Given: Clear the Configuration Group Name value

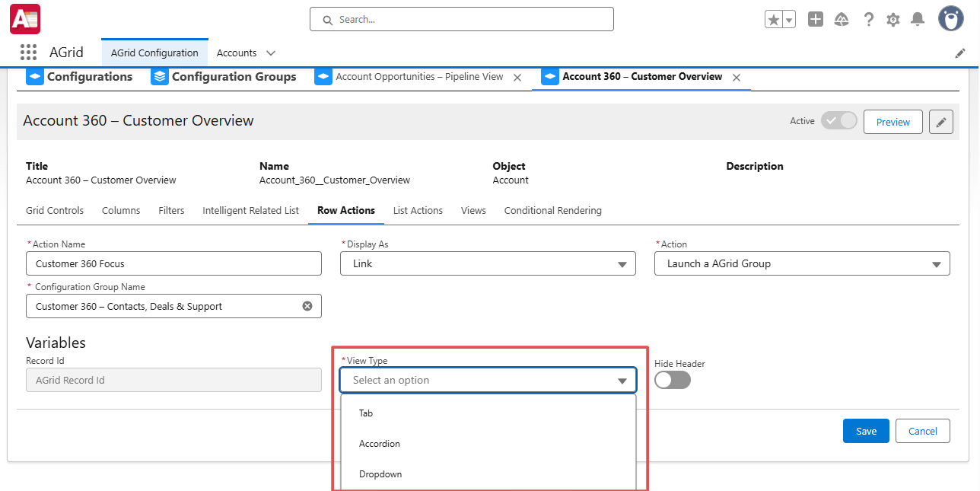Looking at the screenshot, I should (307, 306).
